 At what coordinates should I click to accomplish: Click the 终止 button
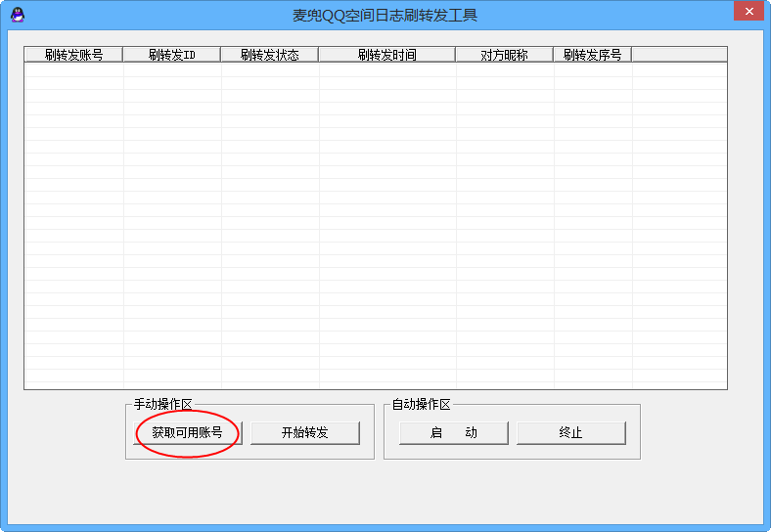coord(570,432)
